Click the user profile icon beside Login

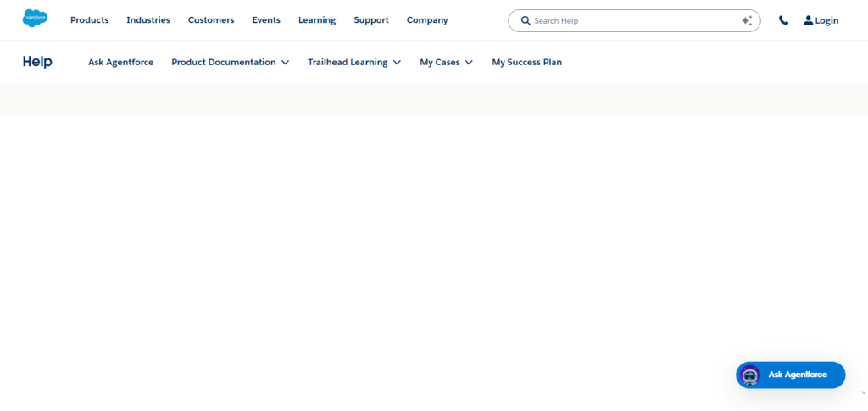click(x=808, y=20)
